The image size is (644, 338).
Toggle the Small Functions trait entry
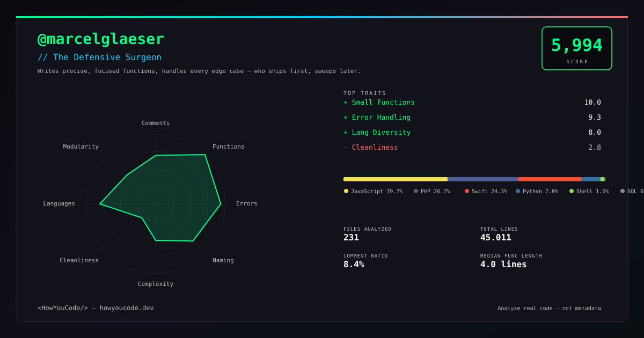[x=383, y=102]
